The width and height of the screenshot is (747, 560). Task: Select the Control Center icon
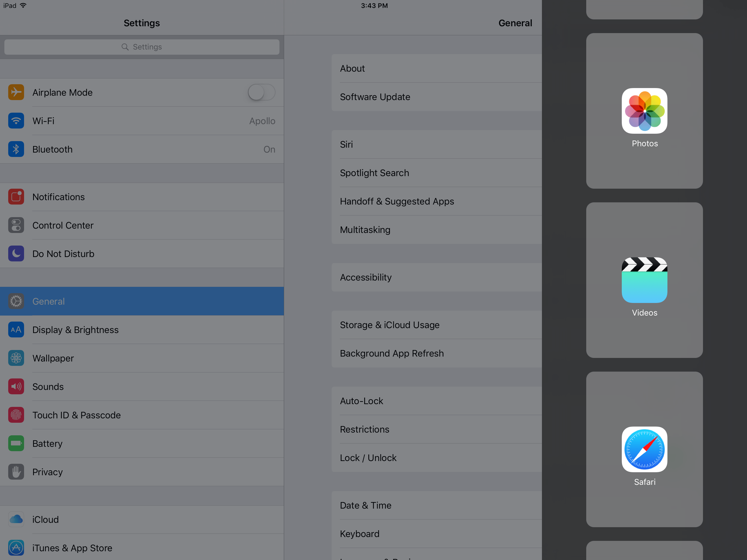[16, 225]
